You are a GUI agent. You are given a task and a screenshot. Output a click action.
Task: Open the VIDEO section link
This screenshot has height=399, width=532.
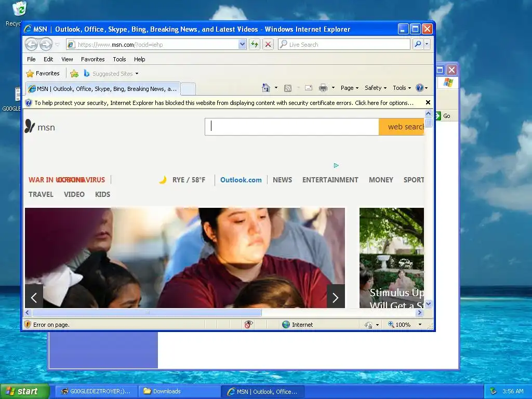click(74, 194)
